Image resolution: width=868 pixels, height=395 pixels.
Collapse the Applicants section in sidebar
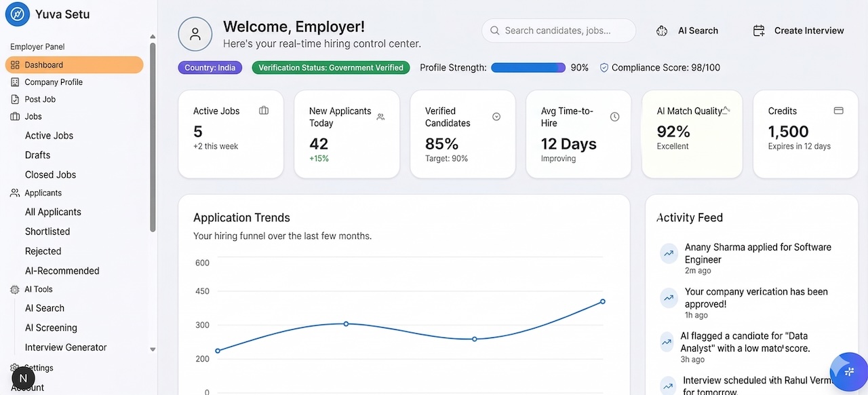pos(43,193)
